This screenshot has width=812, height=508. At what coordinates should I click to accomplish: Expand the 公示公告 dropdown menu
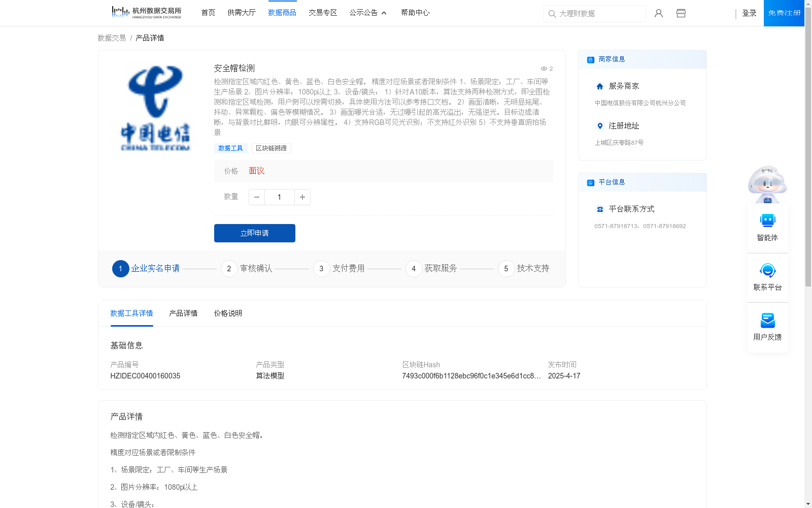click(368, 13)
